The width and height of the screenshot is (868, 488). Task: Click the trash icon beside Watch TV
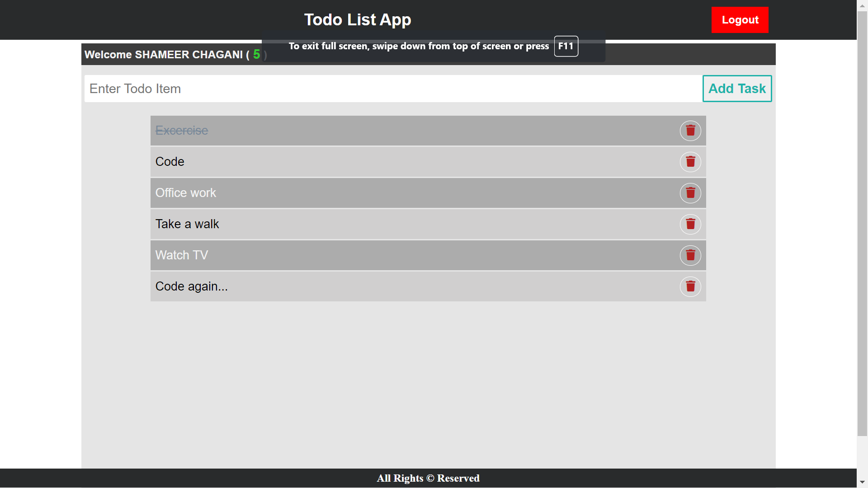point(690,255)
